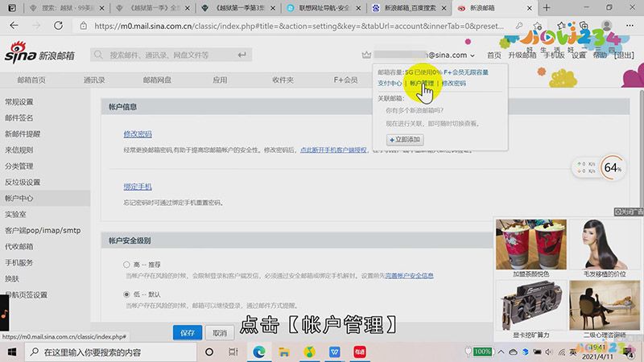Click the 加盟茶颜悦色 ad thumbnail
Screen dimensions: 644x362
tap(531, 245)
